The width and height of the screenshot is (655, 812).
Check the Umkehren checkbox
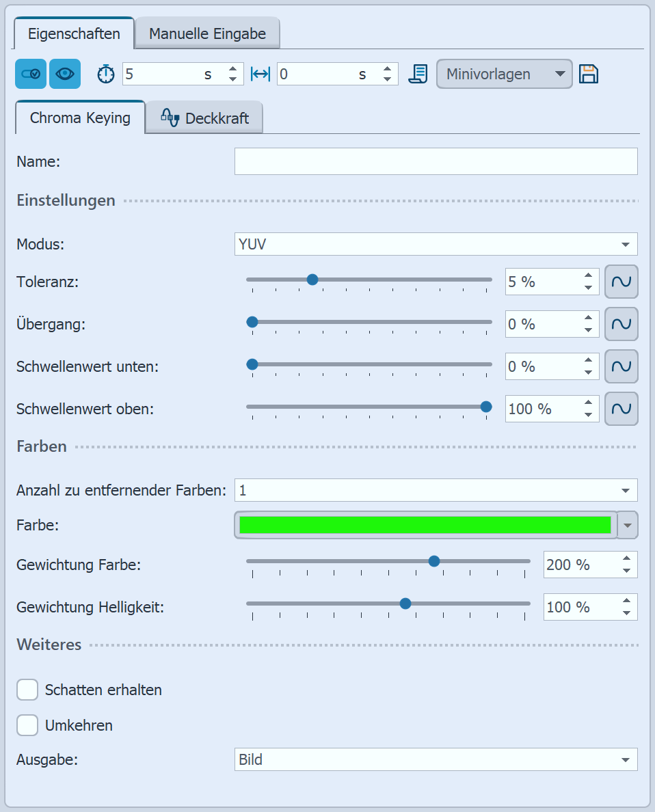pyautogui.click(x=27, y=725)
